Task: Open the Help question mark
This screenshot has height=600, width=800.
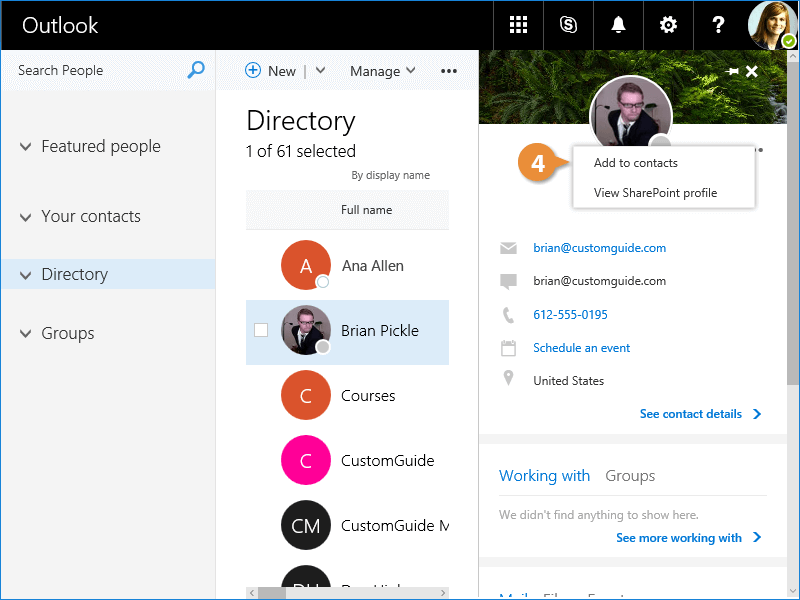Action: (717, 25)
